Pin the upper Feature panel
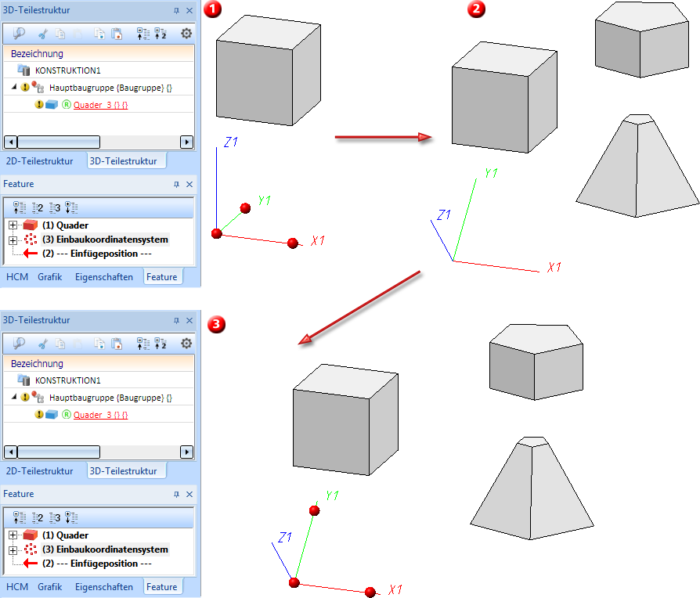The width and height of the screenshot is (700, 598). point(176,184)
